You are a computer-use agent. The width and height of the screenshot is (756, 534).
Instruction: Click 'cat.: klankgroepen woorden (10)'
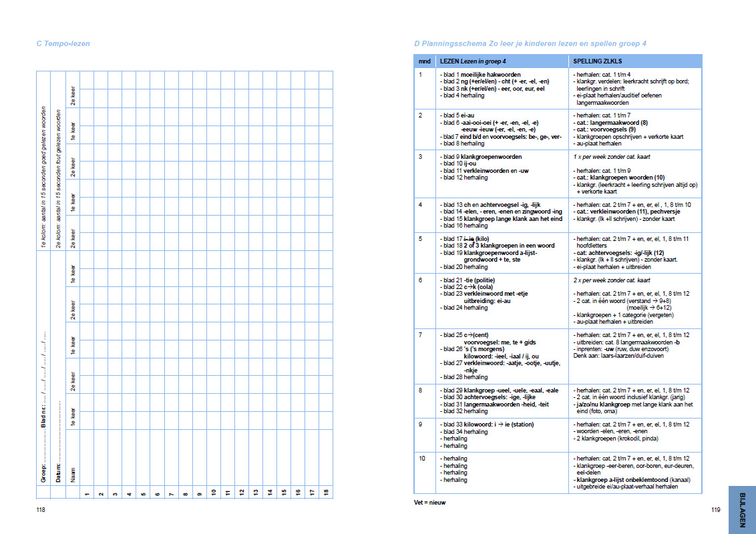(620, 178)
